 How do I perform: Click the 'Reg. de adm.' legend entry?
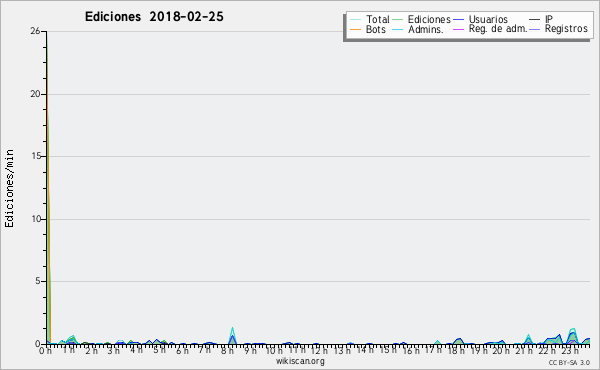[497, 29]
